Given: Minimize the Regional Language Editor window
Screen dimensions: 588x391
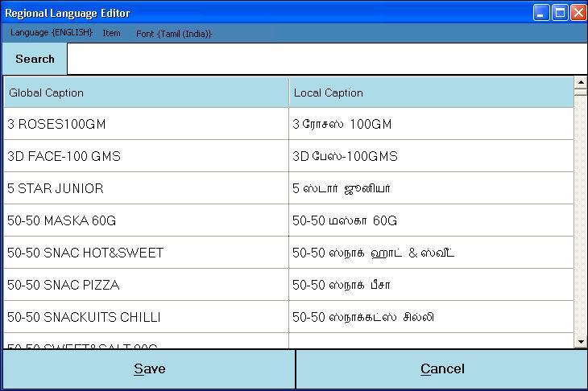Looking at the screenshot, I should pyautogui.click(x=541, y=13).
